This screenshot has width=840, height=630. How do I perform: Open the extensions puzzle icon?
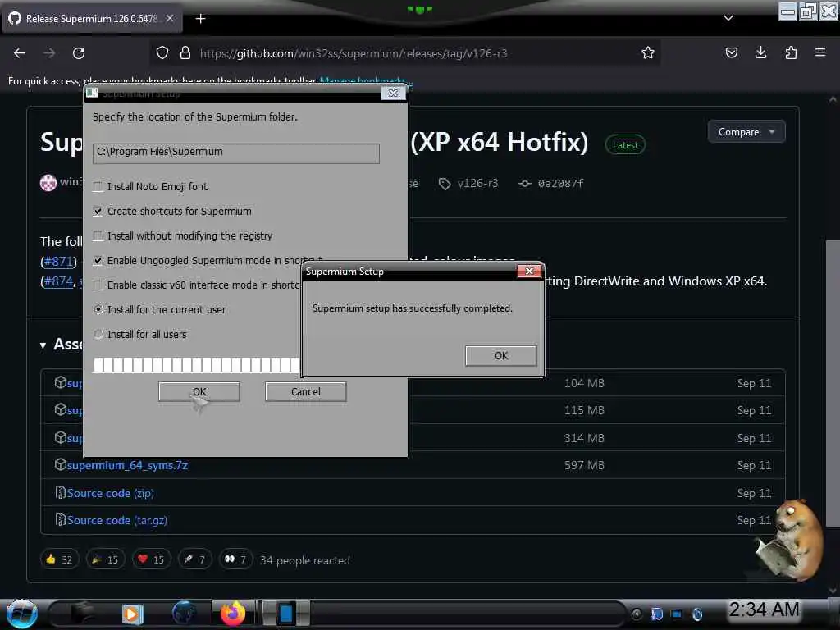[x=791, y=53]
